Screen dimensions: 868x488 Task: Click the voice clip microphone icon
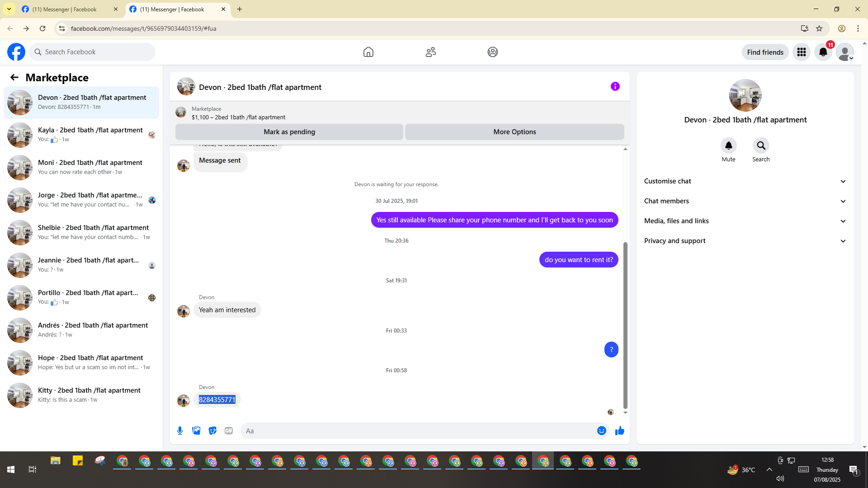pyautogui.click(x=180, y=431)
